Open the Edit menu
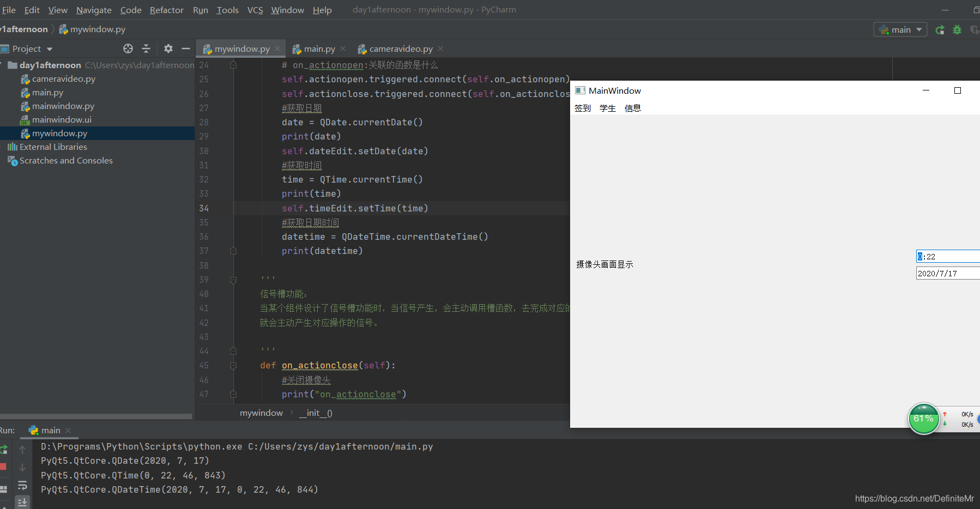This screenshot has width=980, height=509. tap(32, 10)
